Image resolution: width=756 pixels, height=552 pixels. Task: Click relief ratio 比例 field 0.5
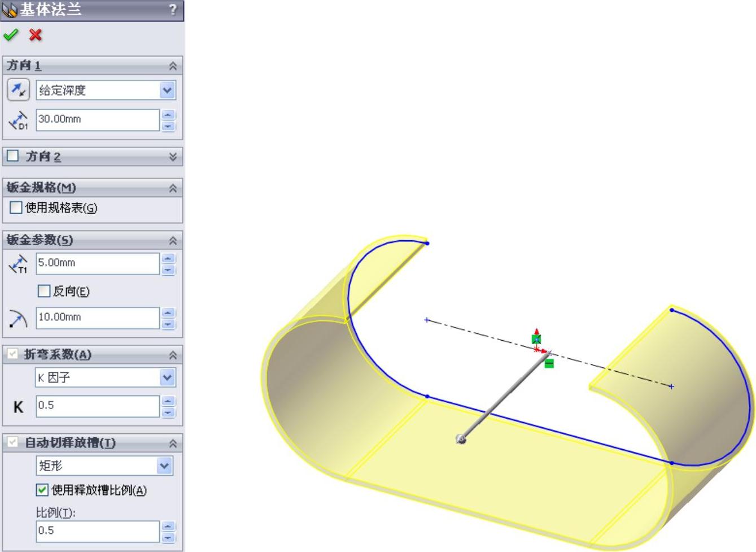pos(98,531)
